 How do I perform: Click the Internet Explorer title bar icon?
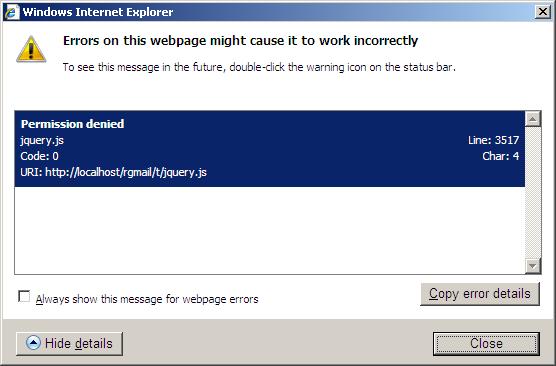[x=12, y=12]
